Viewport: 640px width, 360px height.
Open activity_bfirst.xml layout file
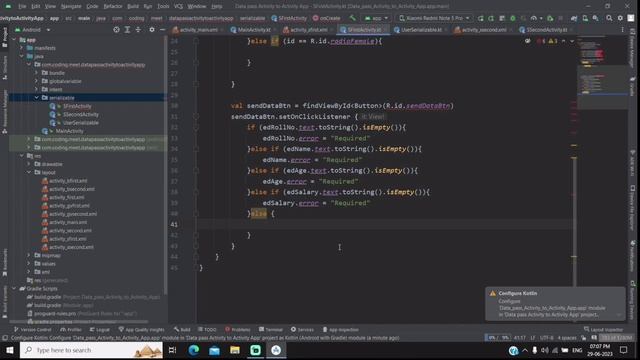tap(68, 181)
